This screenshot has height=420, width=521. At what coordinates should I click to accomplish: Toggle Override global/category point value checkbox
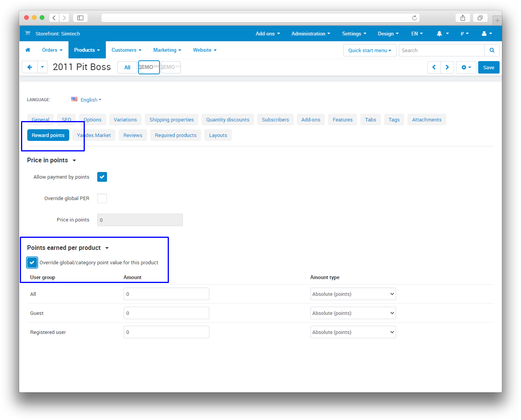point(32,263)
